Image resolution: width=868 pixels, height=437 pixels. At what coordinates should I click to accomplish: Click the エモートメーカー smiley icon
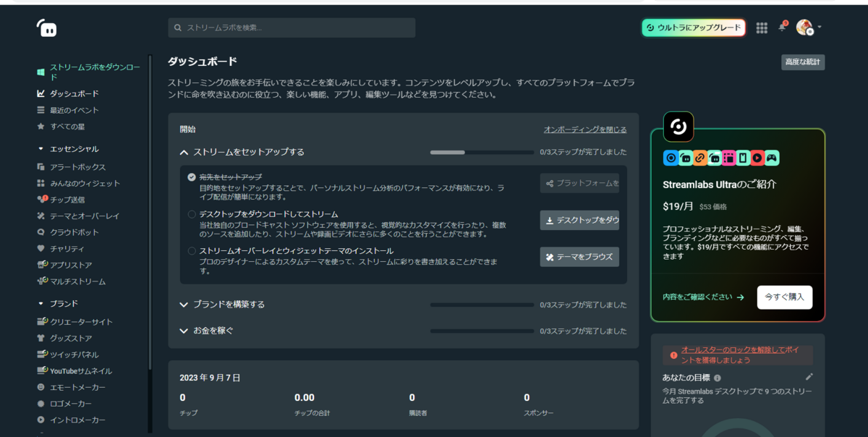[41, 387]
